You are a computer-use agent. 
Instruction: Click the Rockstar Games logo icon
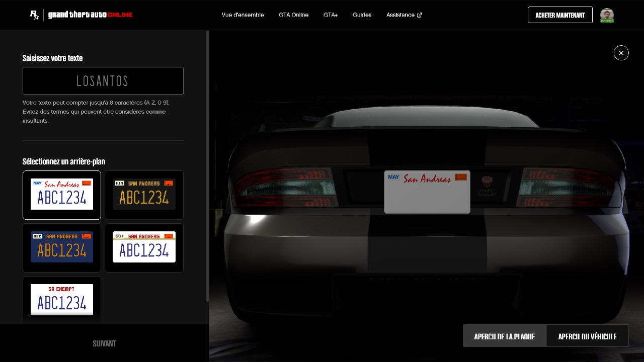point(34,15)
